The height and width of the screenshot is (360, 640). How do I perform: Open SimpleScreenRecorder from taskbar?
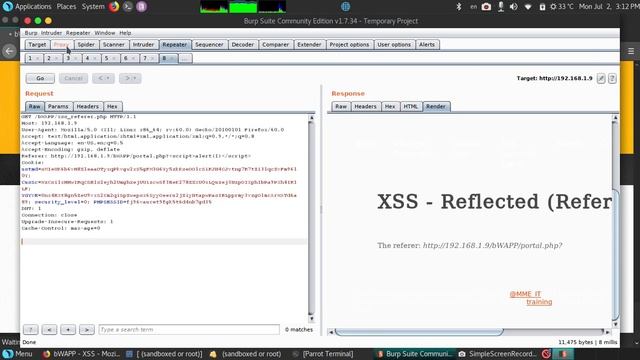click(x=498, y=354)
